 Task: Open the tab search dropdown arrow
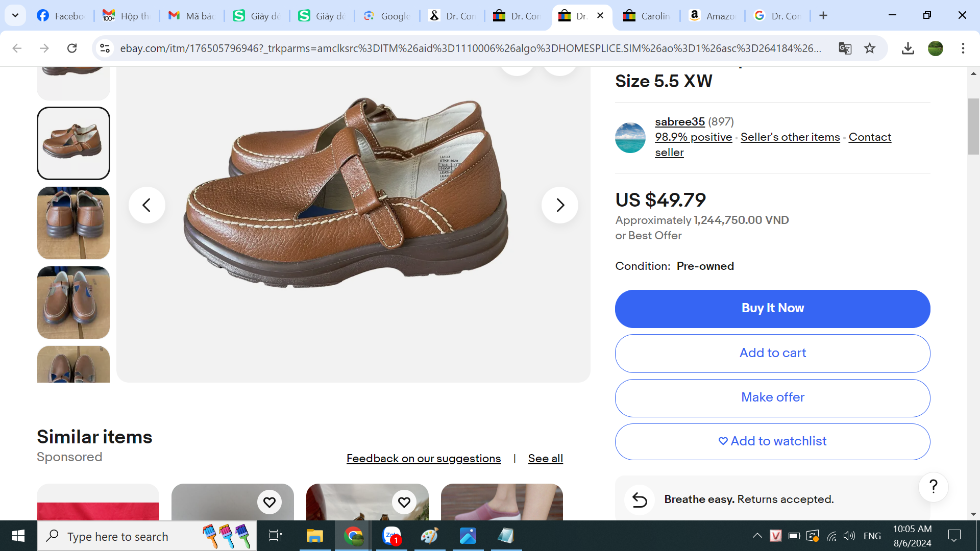(15, 15)
